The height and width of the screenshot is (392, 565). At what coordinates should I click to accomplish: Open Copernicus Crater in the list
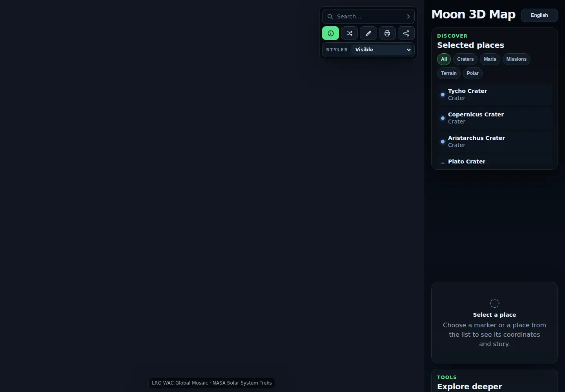[494, 118]
